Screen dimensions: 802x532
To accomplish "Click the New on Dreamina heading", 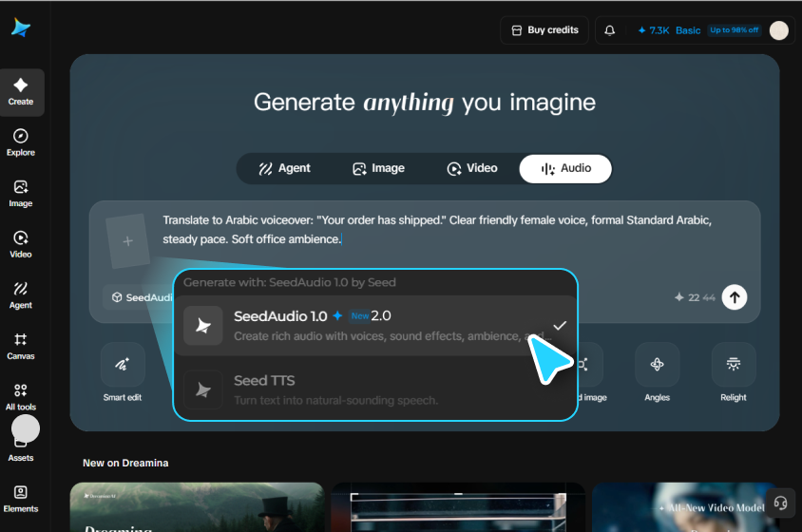I will pos(125,463).
